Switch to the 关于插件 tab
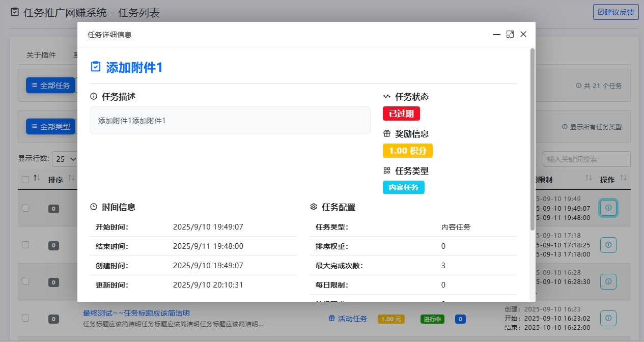Viewport: 644px width, 342px height. click(x=41, y=54)
